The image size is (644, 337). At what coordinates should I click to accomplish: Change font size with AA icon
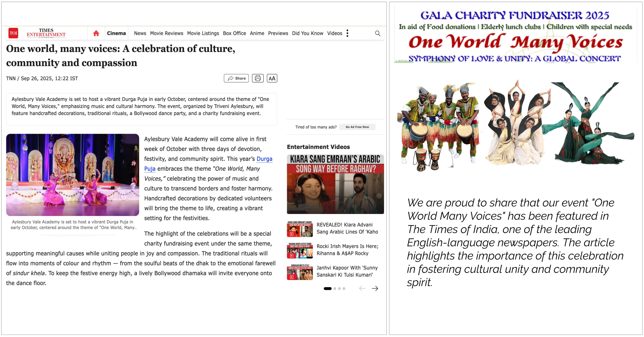pos(272,78)
